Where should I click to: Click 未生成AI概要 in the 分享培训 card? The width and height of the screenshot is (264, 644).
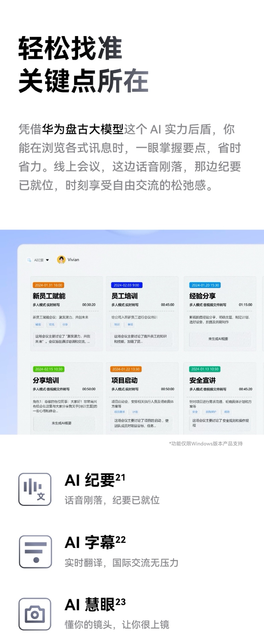tap(61, 423)
